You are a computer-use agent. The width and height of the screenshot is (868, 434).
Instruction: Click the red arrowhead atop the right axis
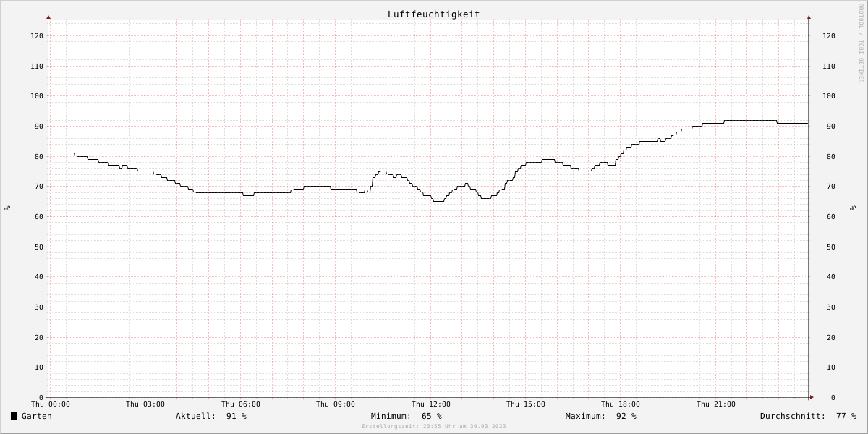(809, 17)
